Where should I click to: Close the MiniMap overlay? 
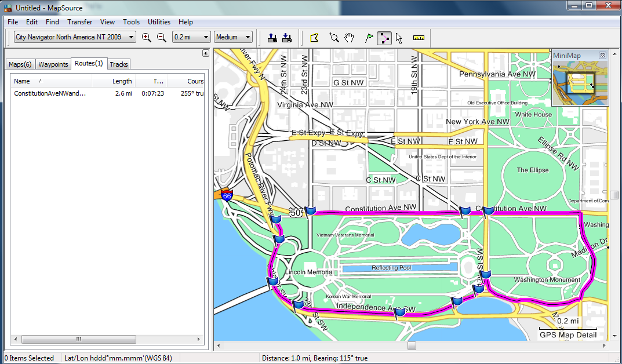click(602, 56)
